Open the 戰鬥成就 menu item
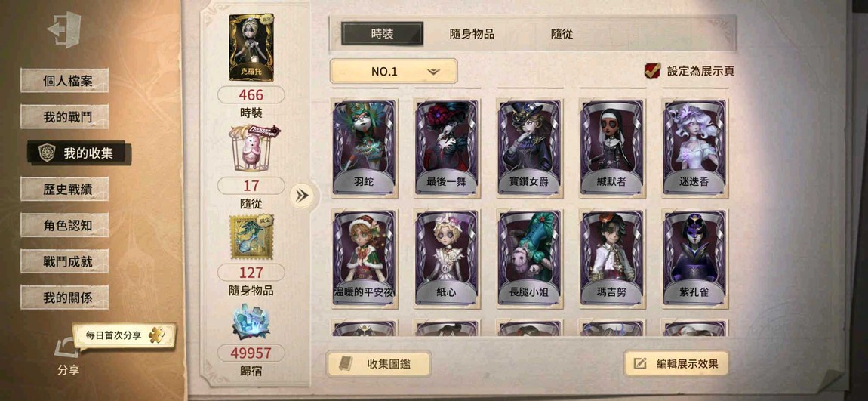The height and width of the screenshot is (401, 868). [64, 261]
